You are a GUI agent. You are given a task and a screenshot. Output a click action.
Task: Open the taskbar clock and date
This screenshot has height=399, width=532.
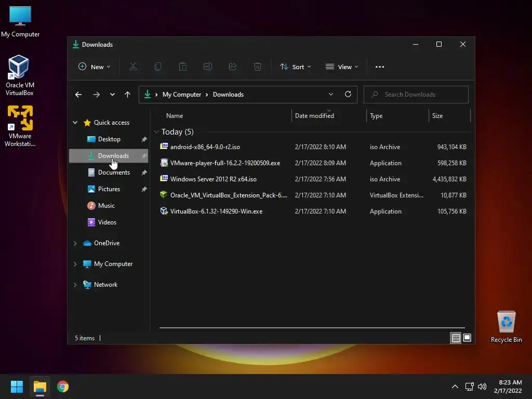coord(508,387)
